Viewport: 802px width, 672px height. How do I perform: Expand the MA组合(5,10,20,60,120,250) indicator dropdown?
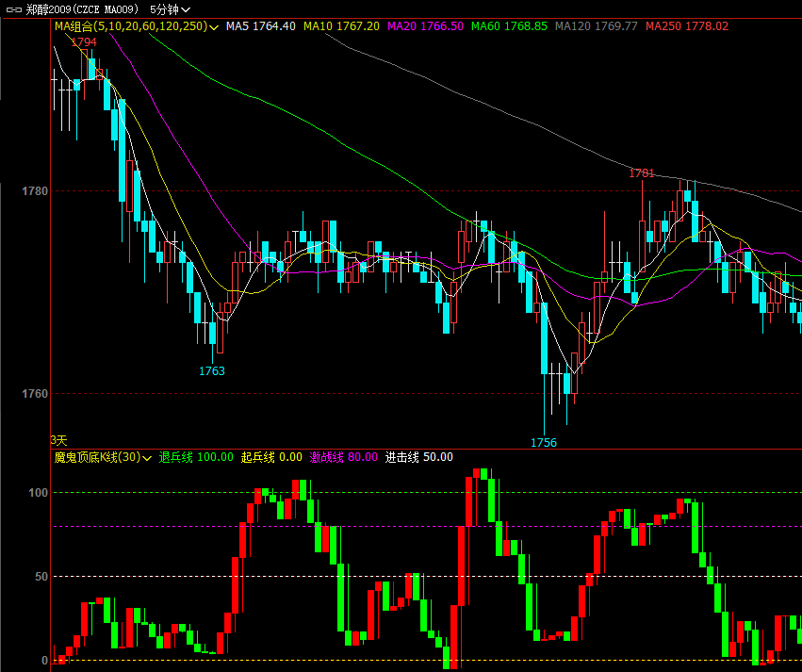[x=137, y=26]
